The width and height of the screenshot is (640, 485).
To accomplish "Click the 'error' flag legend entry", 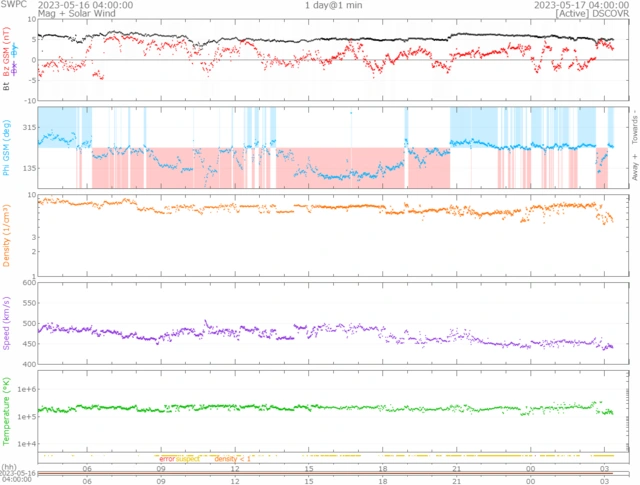I will 166,458.
